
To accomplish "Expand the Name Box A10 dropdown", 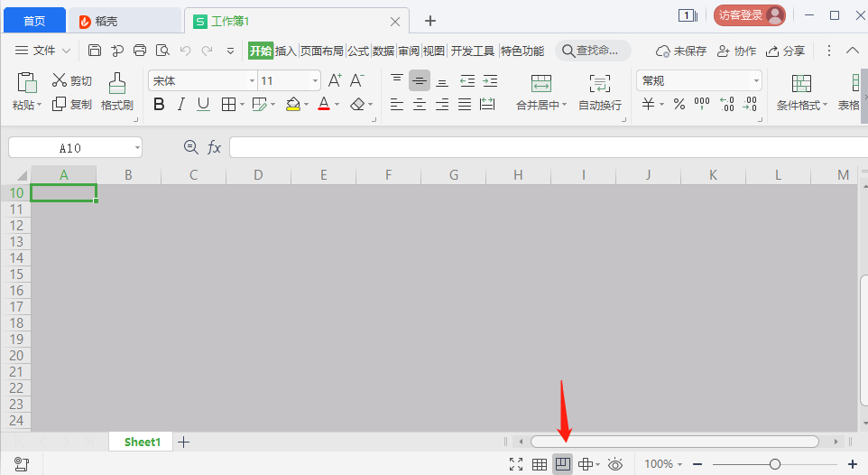I will point(137,147).
